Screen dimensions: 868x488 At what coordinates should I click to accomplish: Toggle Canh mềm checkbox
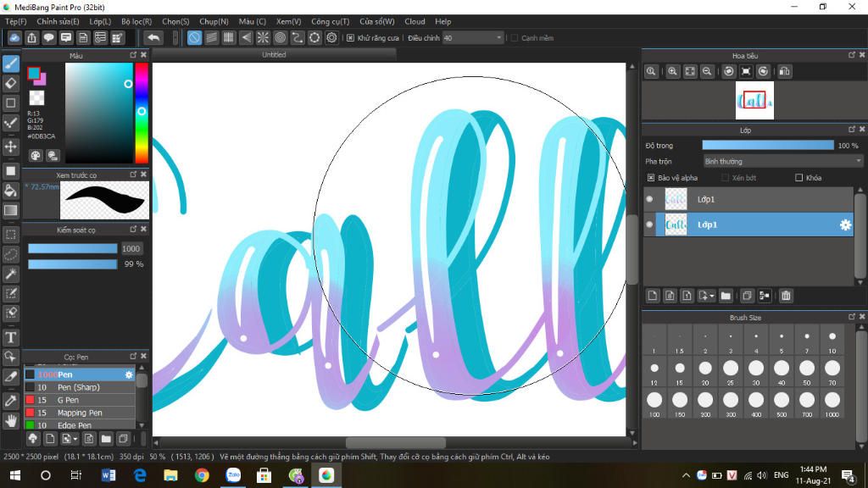pyautogui.click(x=515, y=37)
